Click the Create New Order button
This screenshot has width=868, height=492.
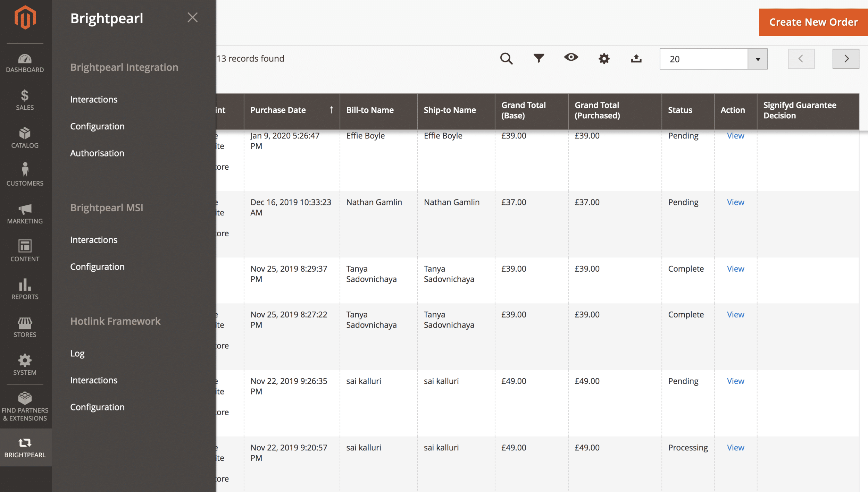point(813,22)
